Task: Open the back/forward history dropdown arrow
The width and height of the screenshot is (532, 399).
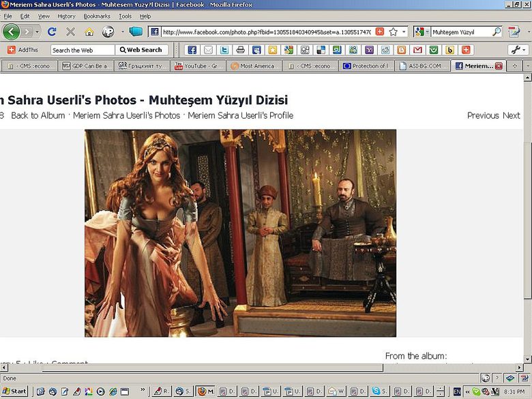Action: pyautogui.click(x=37, y=32)
